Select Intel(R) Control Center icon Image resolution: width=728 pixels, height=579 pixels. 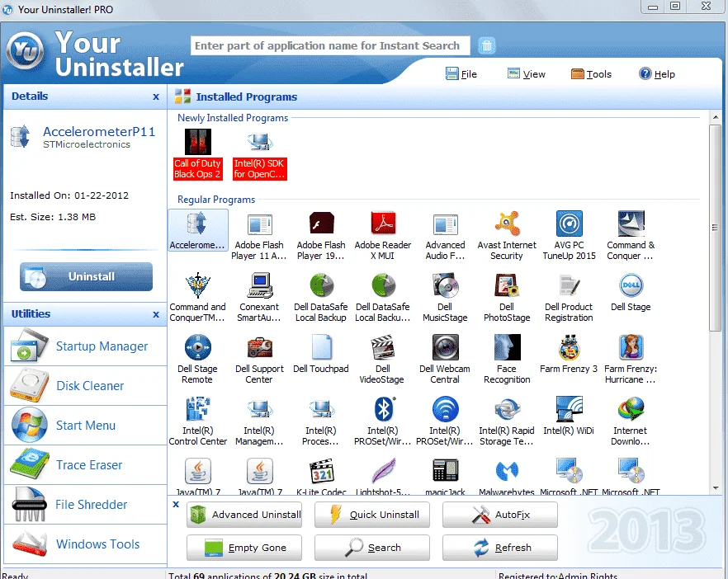[198, 421]
